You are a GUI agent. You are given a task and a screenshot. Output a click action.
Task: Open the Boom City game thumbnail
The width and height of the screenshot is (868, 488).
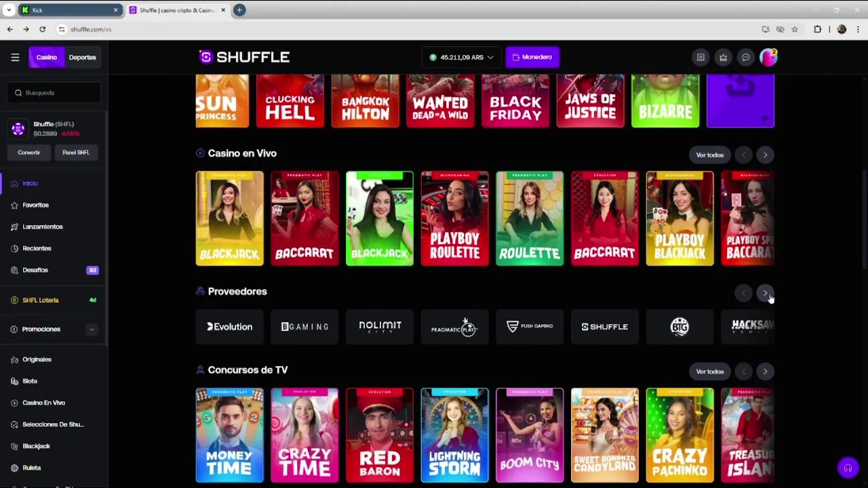coord(530,435)
